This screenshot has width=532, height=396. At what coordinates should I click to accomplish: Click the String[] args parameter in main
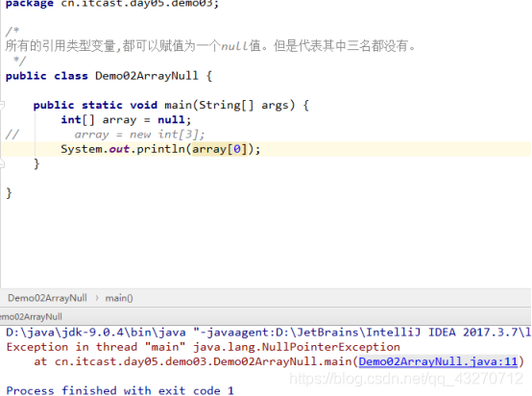[x=243, y=106]
